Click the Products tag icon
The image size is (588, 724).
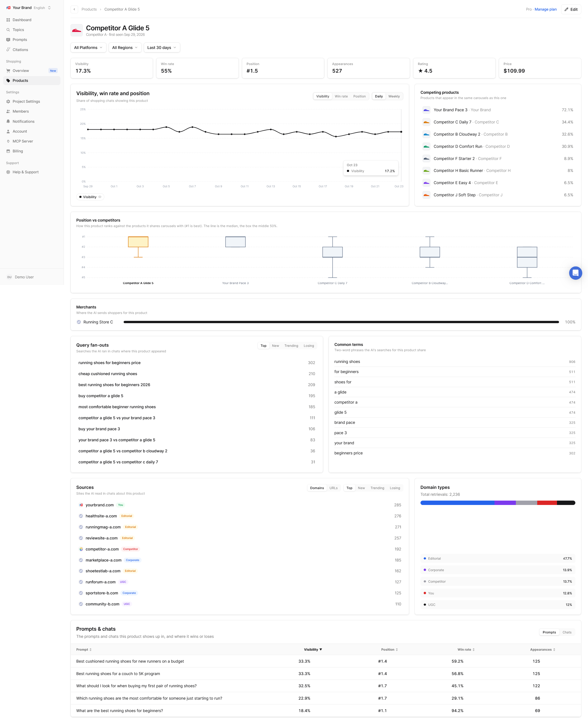(8, 81)
